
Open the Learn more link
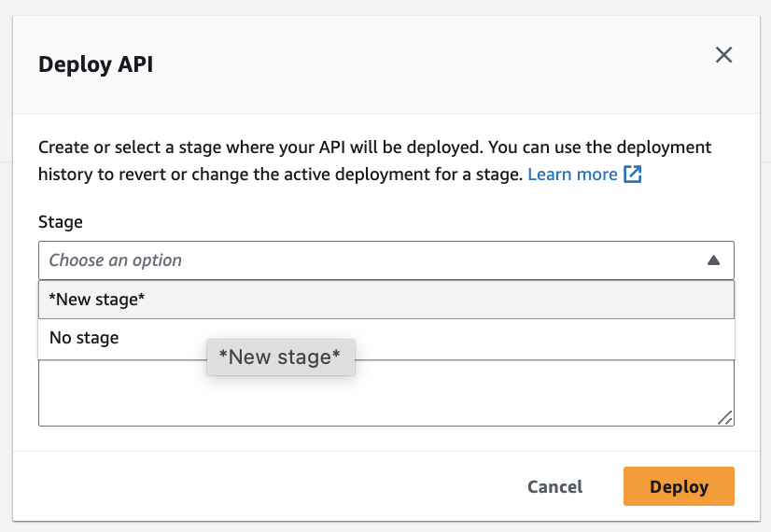pyautogui.click(x=572, y=175)
